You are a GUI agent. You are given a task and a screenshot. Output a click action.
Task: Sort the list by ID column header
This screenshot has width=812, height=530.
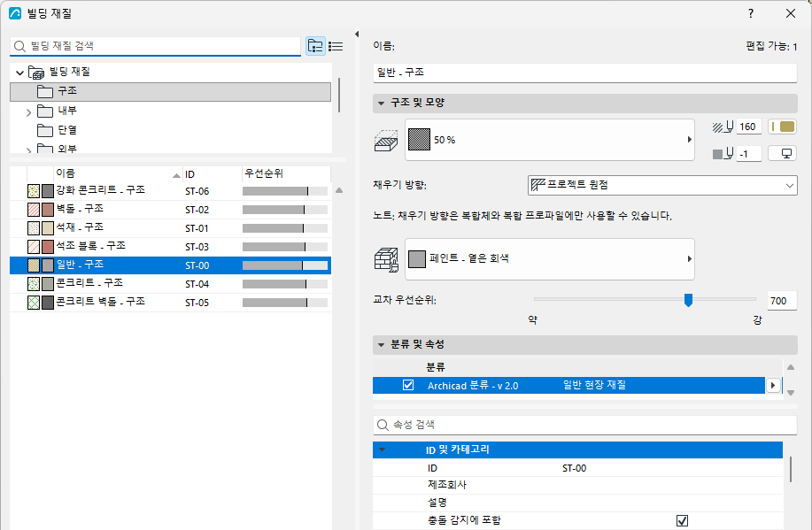pyautogui.click(x=213, y=174)
